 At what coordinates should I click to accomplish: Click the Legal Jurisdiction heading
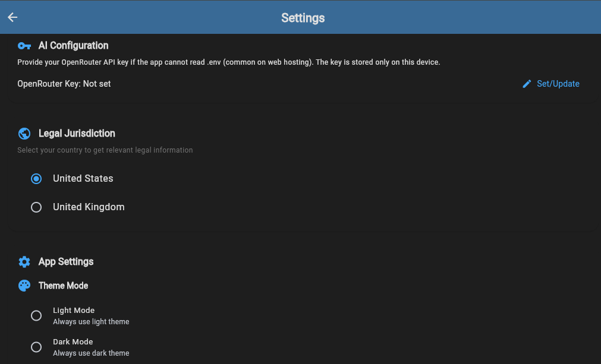click(77, 133)
